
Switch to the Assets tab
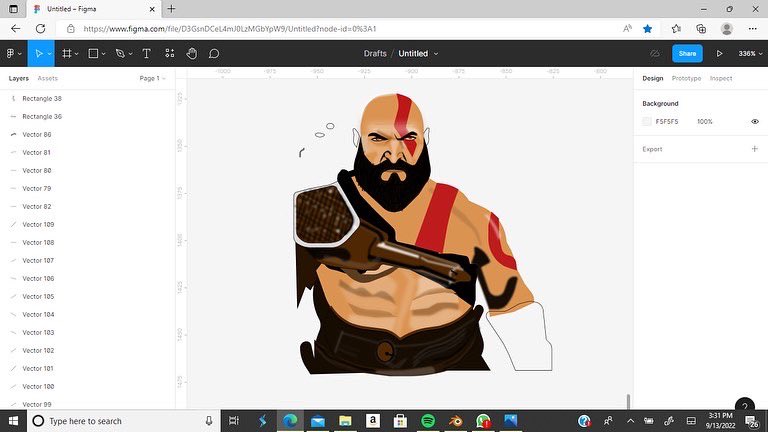tap(48, 78)
